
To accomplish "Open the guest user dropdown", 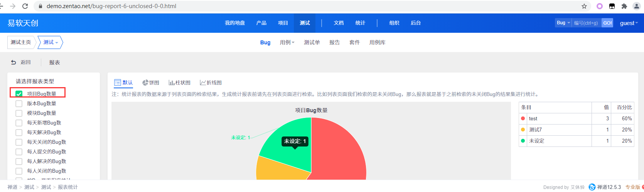I will 629,23.
